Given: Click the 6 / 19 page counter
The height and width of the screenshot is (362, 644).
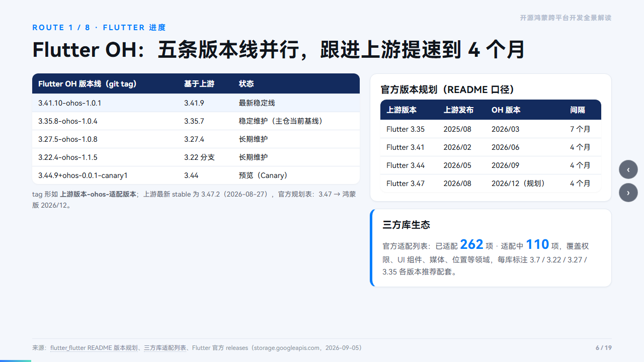Looking at the screenshot, I should pyautogui.click(x=604, y=348).
